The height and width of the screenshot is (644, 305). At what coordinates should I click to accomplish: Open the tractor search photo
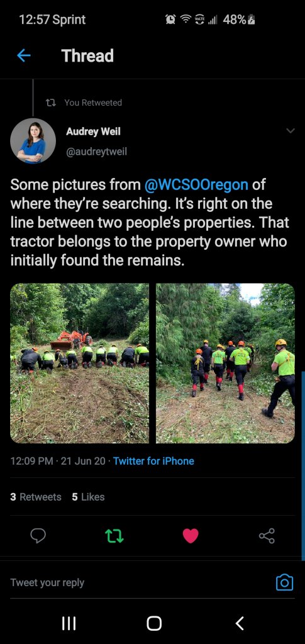tap(80, 363)
